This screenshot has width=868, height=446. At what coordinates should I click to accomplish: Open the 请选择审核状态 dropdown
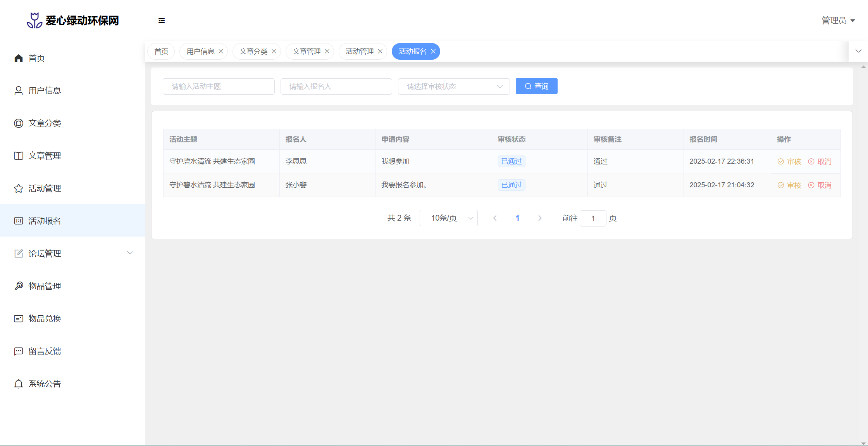click(x=453, y=86)
